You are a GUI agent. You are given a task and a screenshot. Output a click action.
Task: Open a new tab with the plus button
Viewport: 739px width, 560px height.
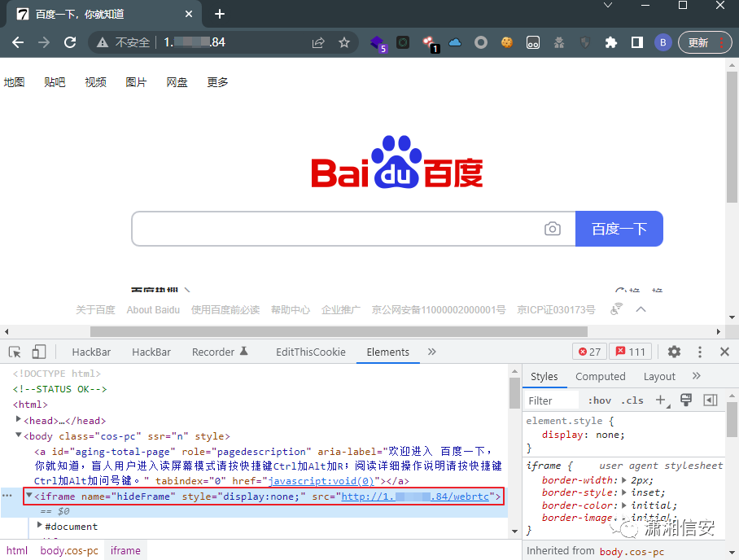click(220, 14)
